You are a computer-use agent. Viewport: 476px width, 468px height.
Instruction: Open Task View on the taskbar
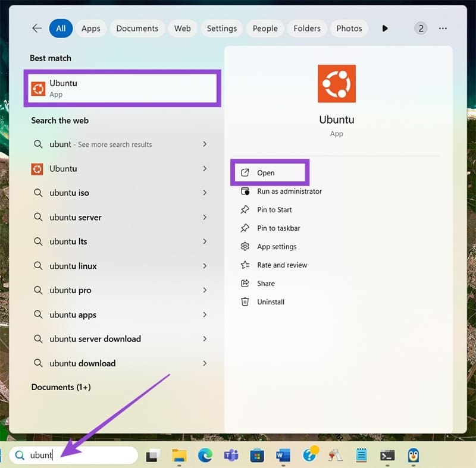(x=153, y=456)
